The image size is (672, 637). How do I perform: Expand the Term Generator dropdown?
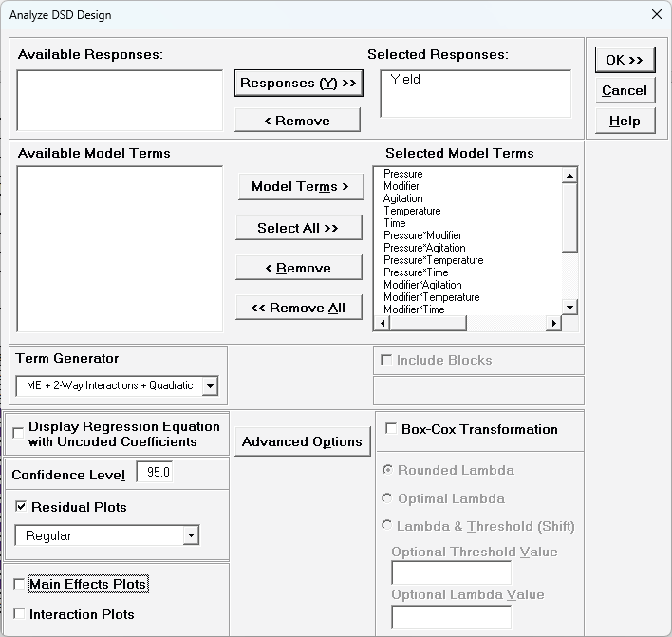210,385
